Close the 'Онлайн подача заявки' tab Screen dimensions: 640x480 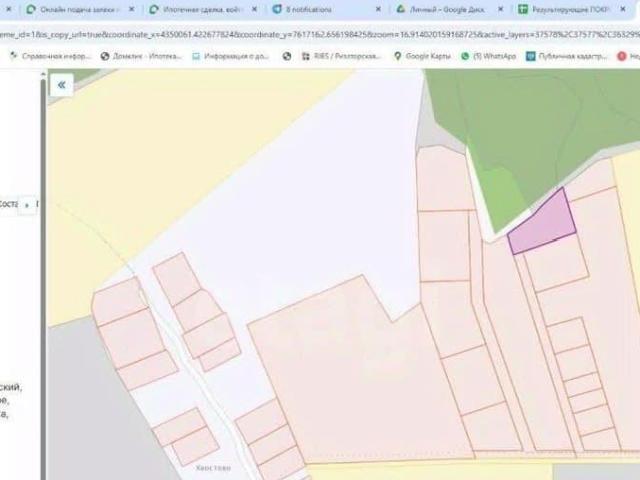(131, 9)
